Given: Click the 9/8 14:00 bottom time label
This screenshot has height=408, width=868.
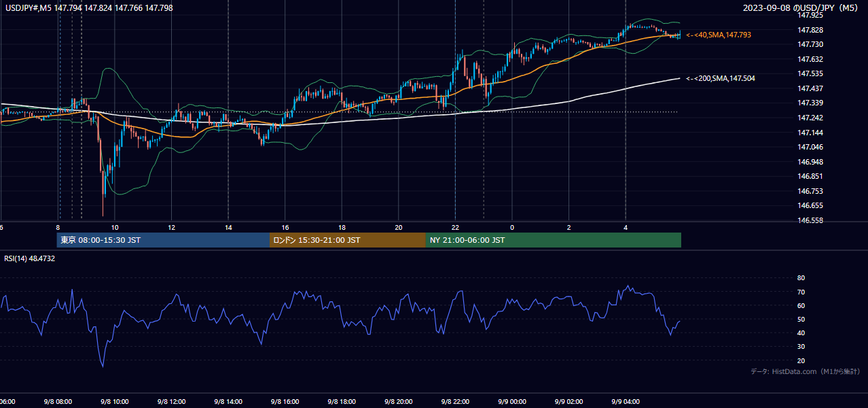Looking at the screenshot, I should [x=228, y=402].
